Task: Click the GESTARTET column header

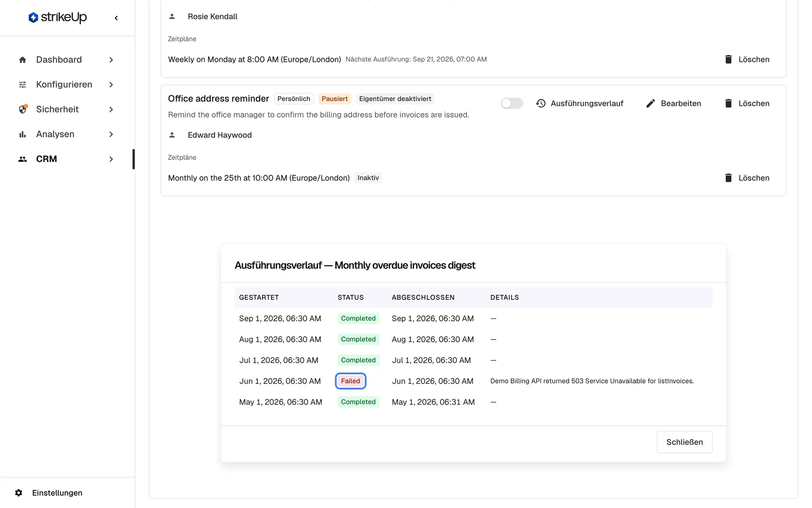Action: click(x=259, y=298)
